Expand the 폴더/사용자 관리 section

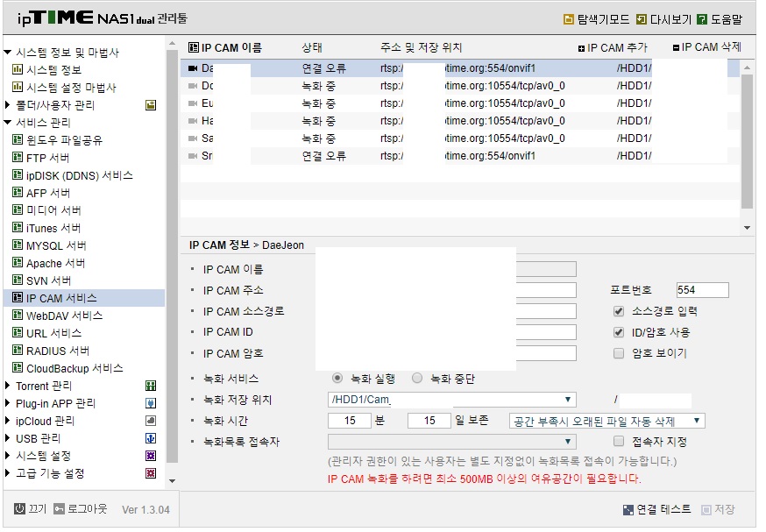7,104
